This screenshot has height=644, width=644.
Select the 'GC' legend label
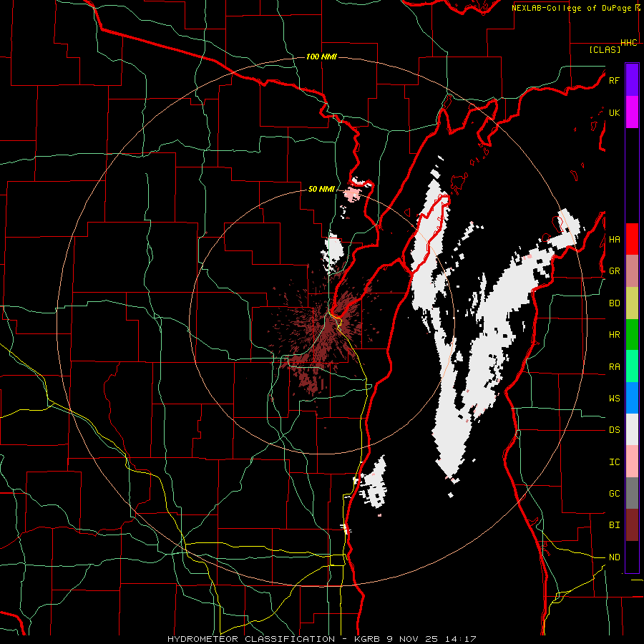[x=614, y=494]
